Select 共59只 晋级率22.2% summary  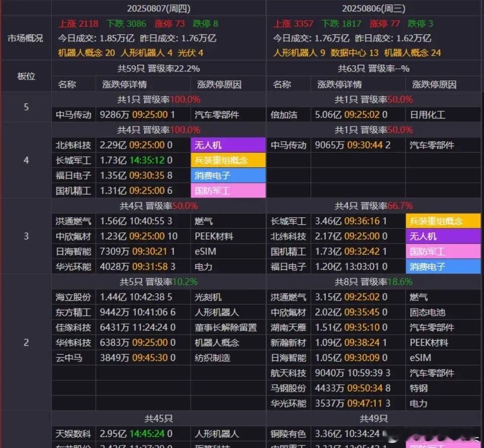pyautogui.click(x=159, y=68)
